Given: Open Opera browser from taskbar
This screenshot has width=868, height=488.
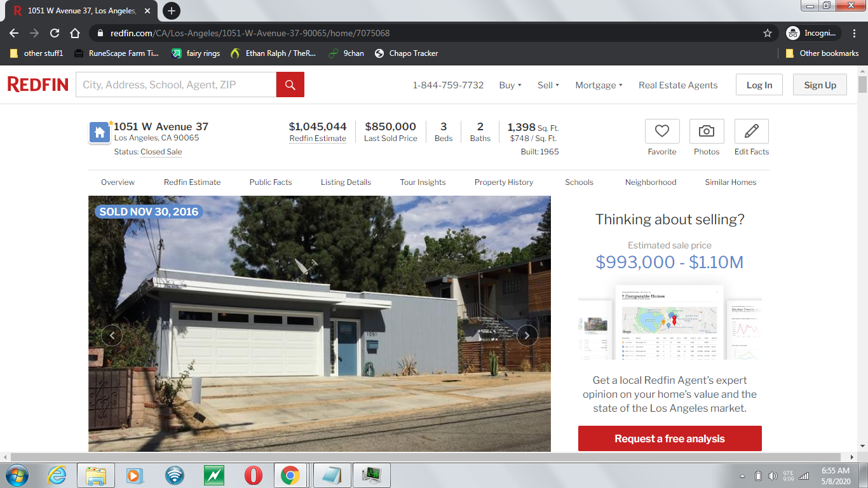Looking at the screenshot, I should (253, 475).
